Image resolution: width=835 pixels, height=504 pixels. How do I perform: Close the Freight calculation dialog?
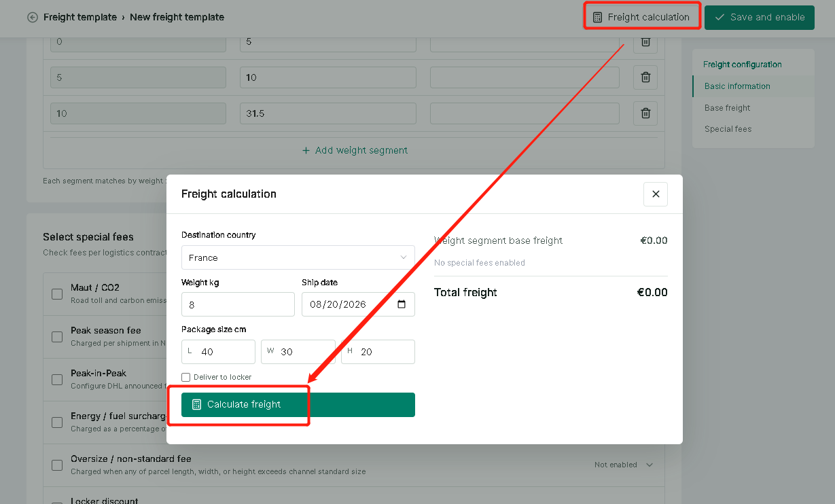click(x=656, y=194)
